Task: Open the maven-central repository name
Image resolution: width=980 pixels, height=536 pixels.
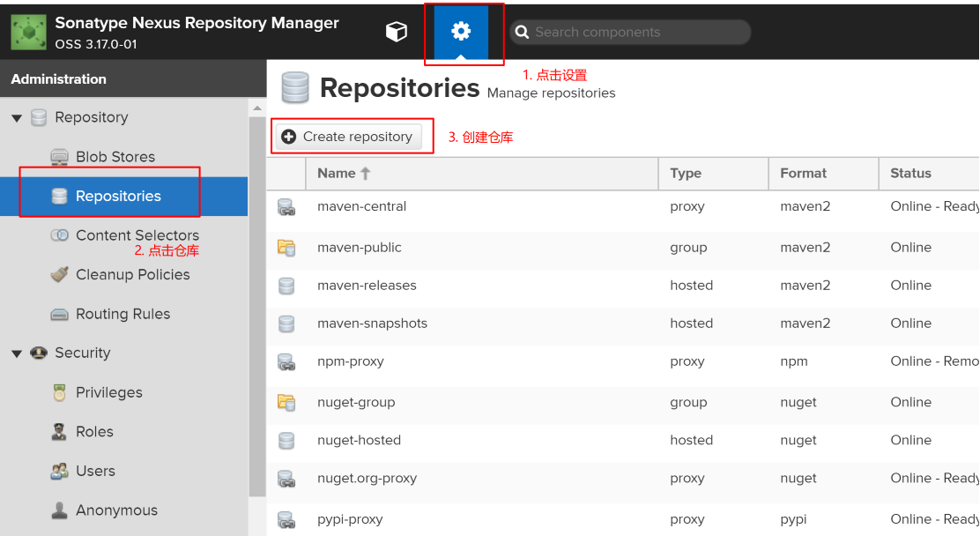Action: (x=362, y=206)
